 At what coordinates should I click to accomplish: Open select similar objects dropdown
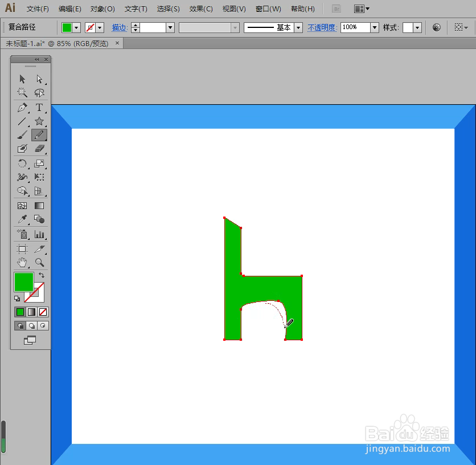coord(461,27)
